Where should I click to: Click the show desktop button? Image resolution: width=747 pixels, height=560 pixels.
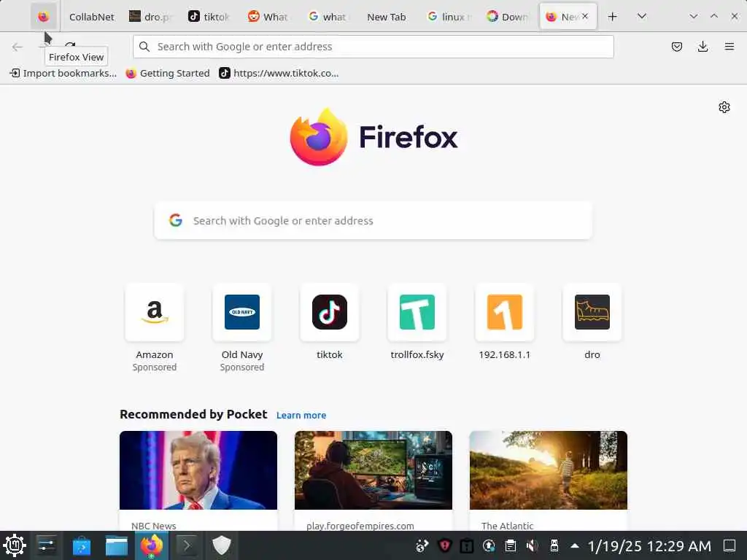pyautogui.click(x=729, y=545)
